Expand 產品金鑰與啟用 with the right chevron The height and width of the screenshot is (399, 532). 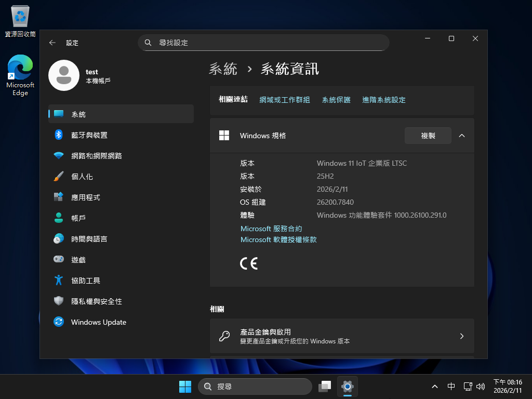tap(461, 336)
